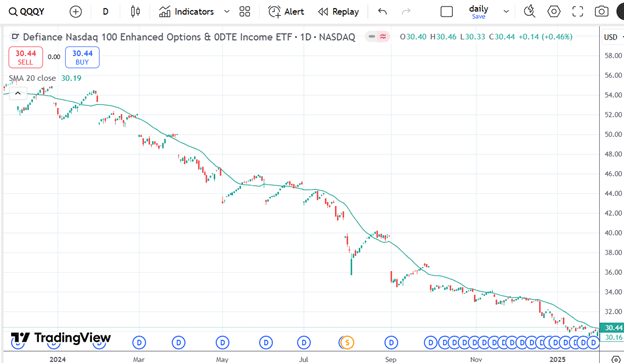Viewport: 624px width, 363px height.
Task: Click the +0.14 (+0.46%) change value
Action: (x=546, y=37)
